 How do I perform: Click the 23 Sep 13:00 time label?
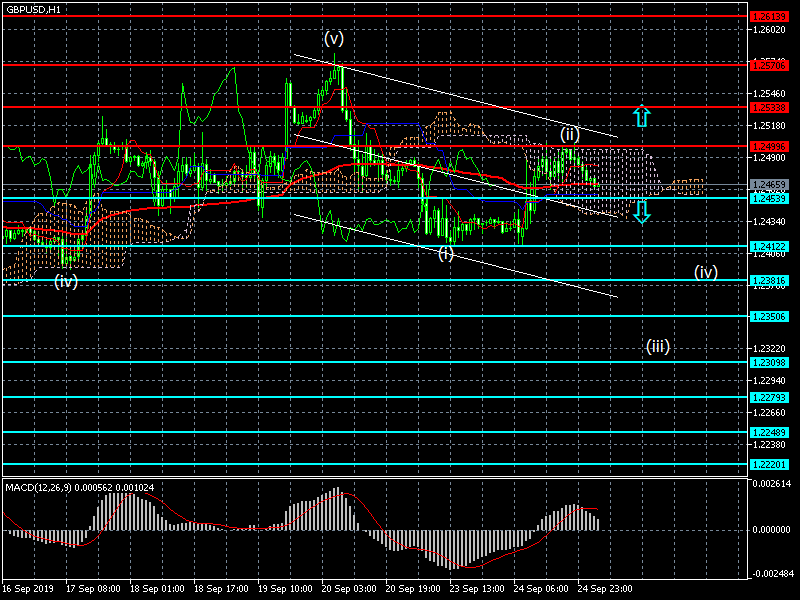(477, 589)
